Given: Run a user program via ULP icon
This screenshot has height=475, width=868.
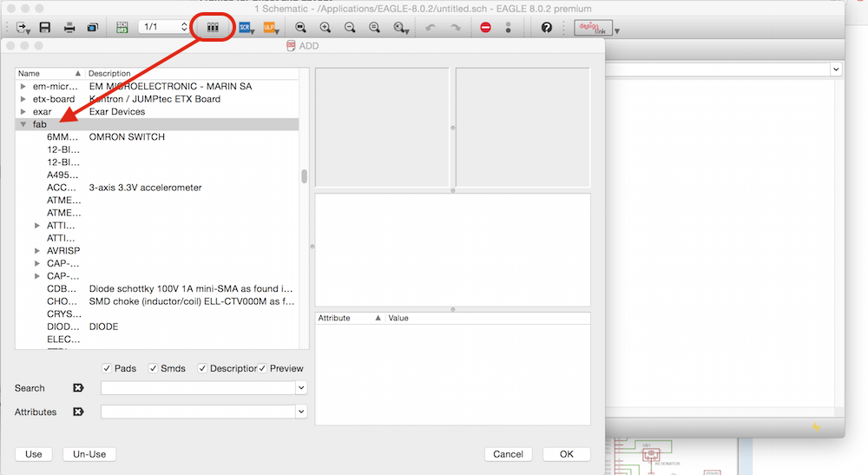Looking at the screenshot, I should pos(270,27).
